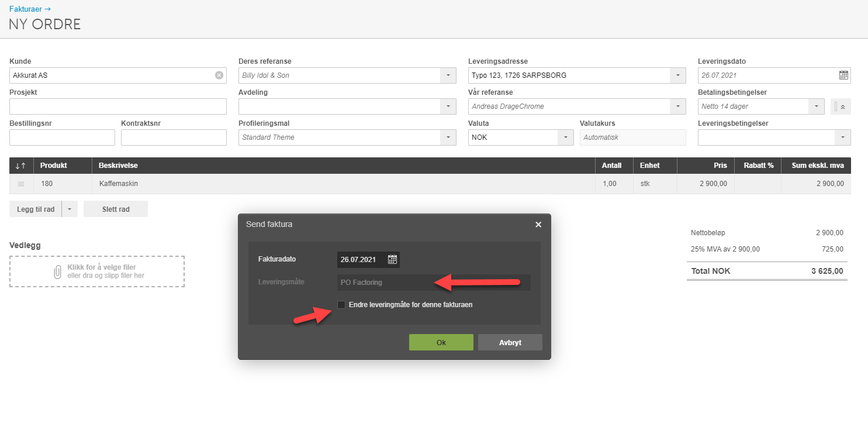Select the unit cell stk

pyautogui.click(x=655, y=184)
